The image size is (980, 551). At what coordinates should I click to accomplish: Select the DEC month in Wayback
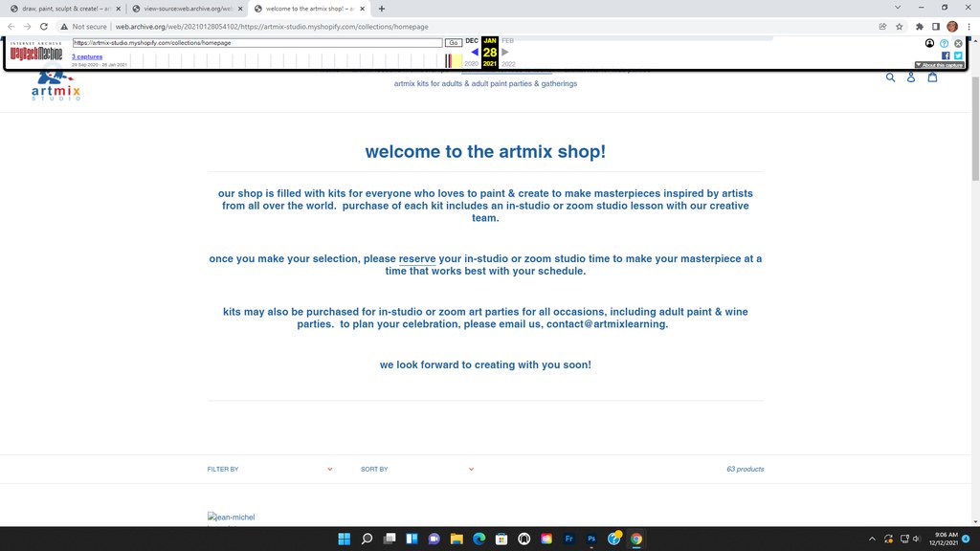472,40
